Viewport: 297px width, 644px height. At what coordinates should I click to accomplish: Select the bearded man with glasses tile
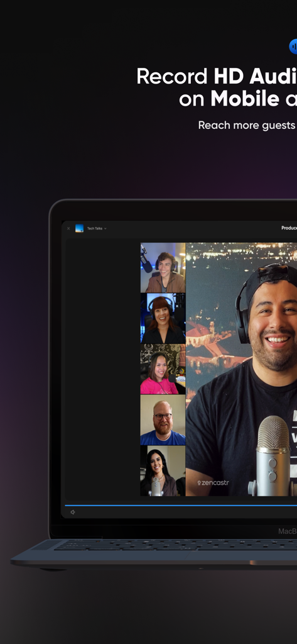click(x=163, y=419)
